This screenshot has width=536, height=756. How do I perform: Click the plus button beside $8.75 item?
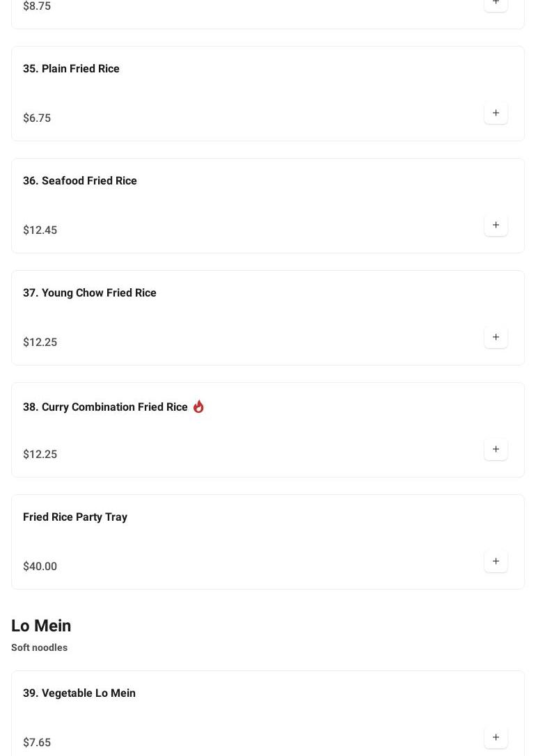tap(496, 3)
